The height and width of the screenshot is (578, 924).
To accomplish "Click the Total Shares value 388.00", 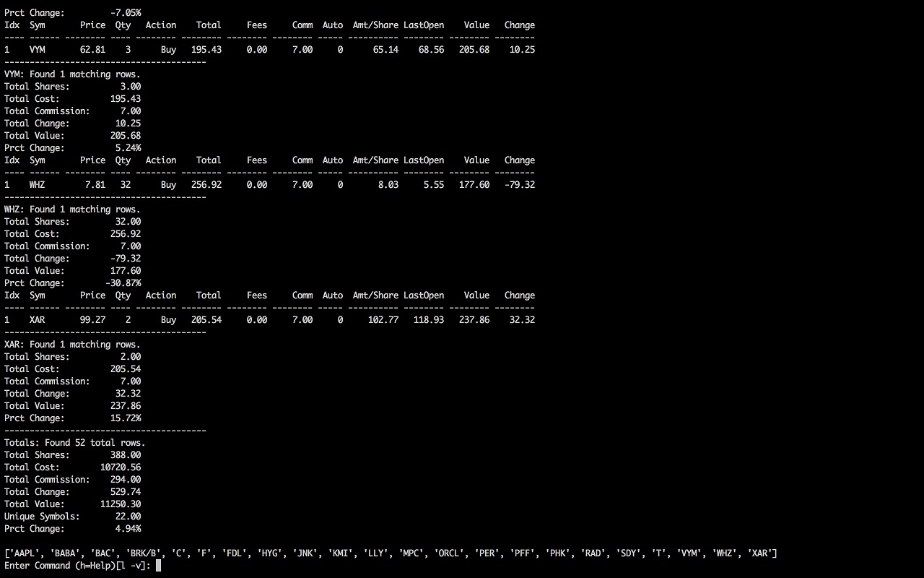I will click(x=126, y=455).
